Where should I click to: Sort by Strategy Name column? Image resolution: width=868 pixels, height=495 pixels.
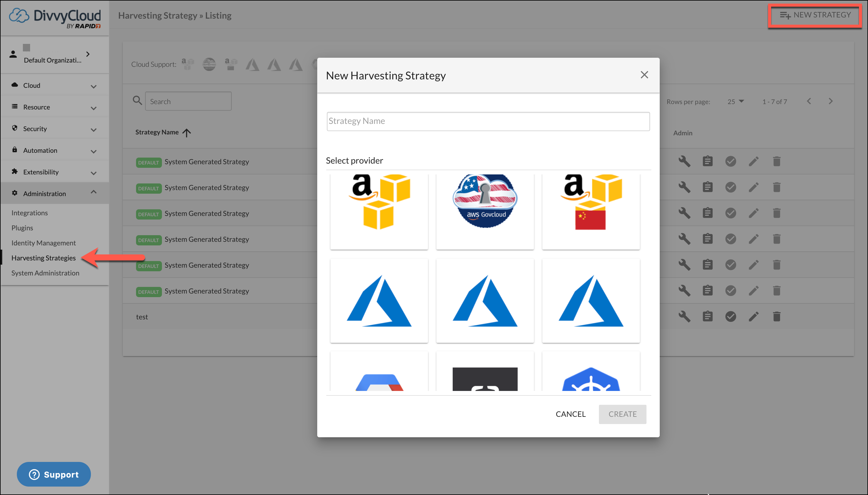[x=163, y=132]
